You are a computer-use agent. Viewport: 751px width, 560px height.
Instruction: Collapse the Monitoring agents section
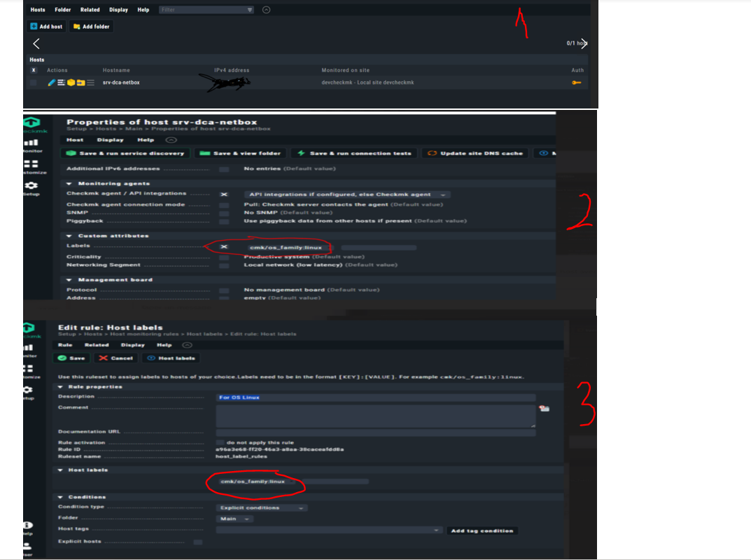point(70,183)
